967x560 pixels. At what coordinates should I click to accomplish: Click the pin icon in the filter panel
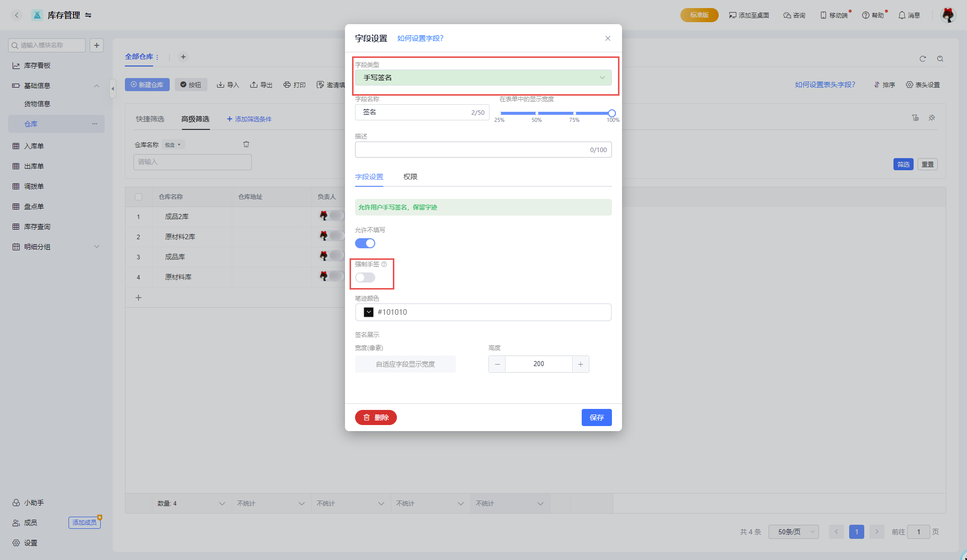[932, 118]
